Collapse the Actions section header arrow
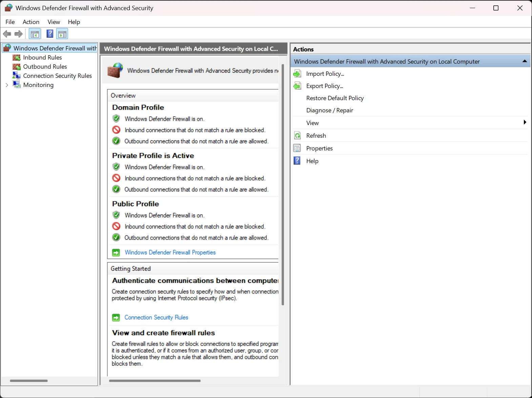Screen dimensions: 532x398 (525, 61)
